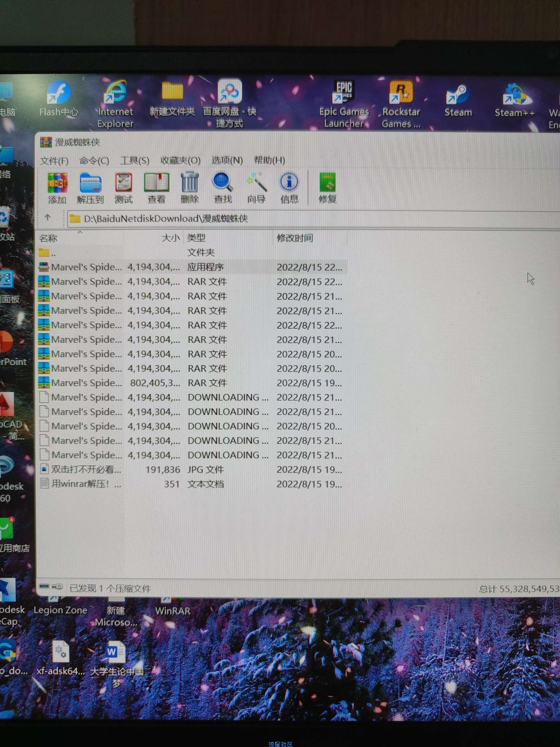
Task: Open the 文件(F) menu
Action: point(54,161)
